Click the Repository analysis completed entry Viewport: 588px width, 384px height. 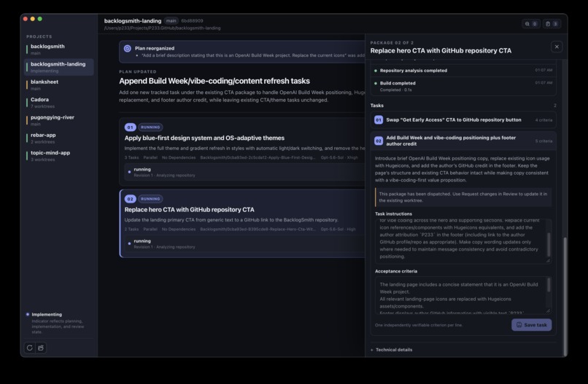pos(463,71)
